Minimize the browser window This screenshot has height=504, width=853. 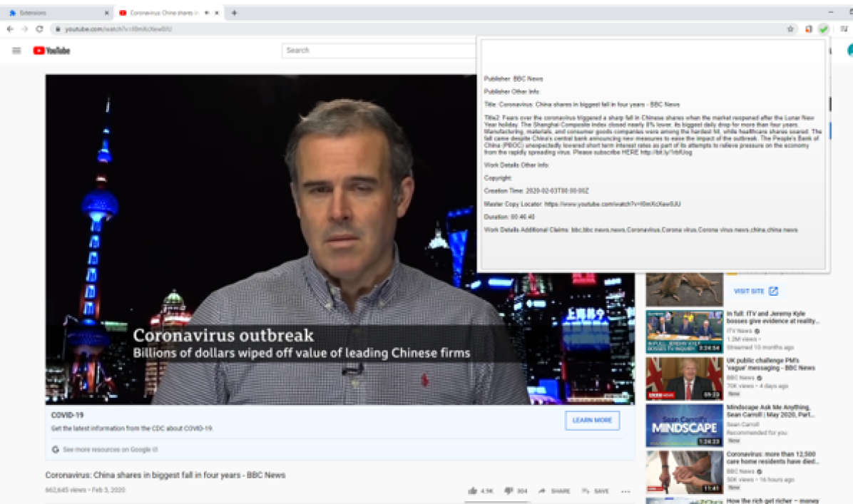831,12
